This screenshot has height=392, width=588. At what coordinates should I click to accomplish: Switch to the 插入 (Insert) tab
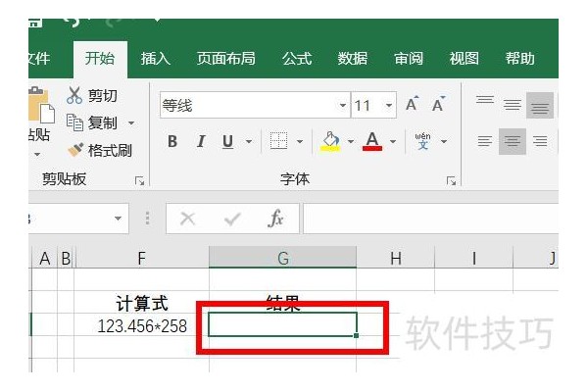tap(155, 59)
